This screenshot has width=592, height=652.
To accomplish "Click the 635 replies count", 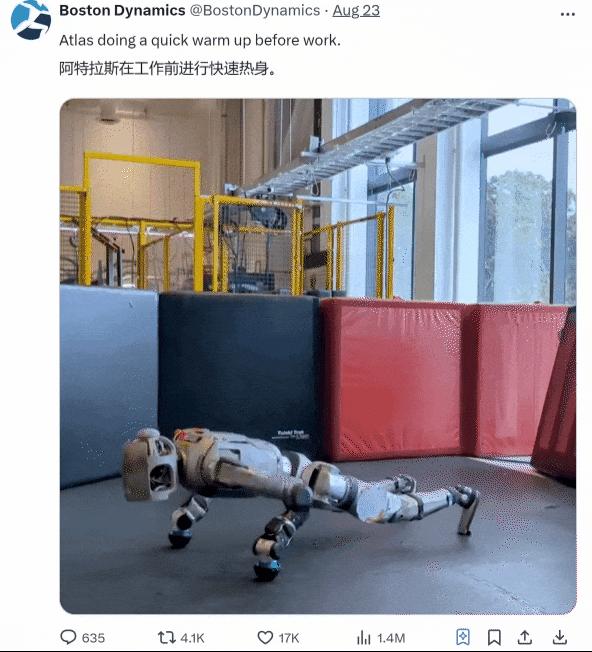I will click(93, 638).
